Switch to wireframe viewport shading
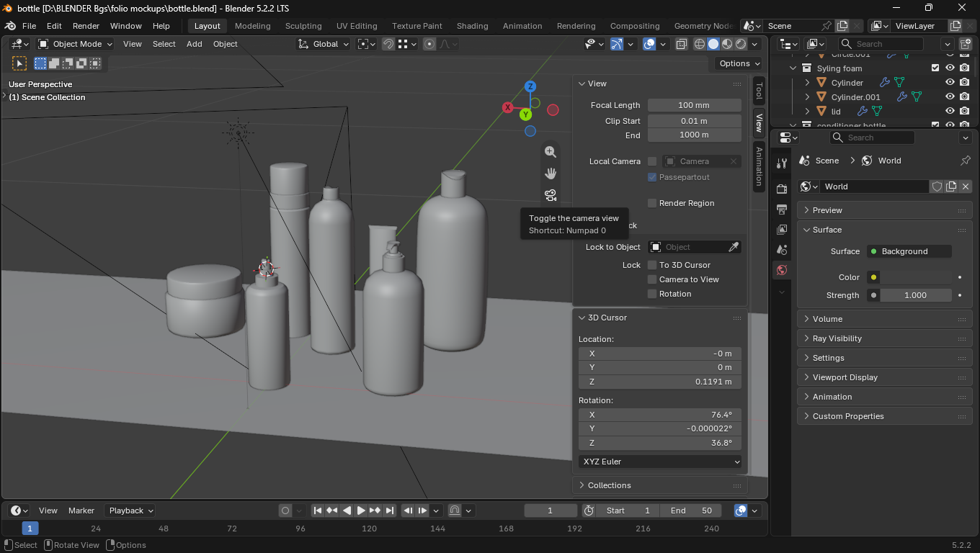The image size is (980, 553). click(x=700, y=44)
